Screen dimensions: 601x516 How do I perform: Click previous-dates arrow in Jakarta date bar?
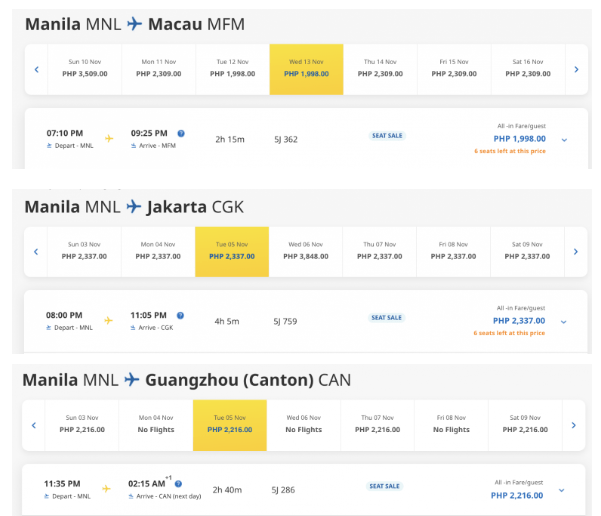(x=37, y=251)
